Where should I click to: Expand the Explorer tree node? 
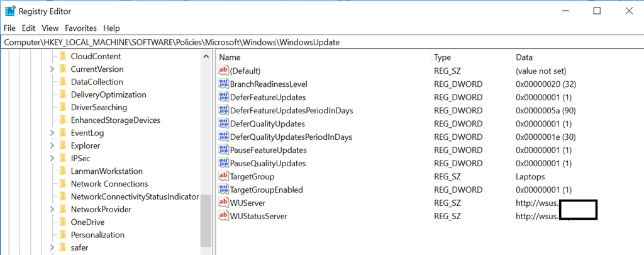[x=52, y=145]
